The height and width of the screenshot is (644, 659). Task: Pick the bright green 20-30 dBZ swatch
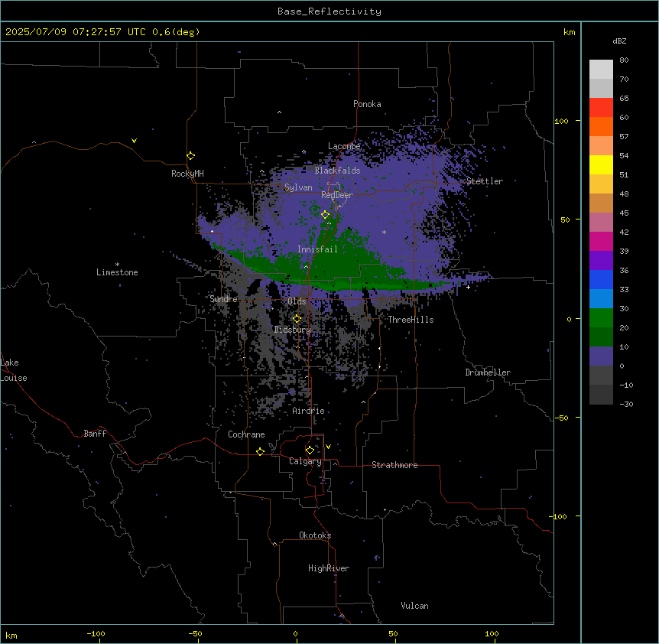tap(601, 318)
